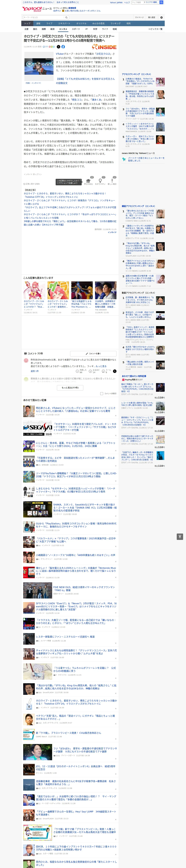
Task: Open related link 'hololive CITY'24 イラストグッズ
Action: [x=51, y=197]
